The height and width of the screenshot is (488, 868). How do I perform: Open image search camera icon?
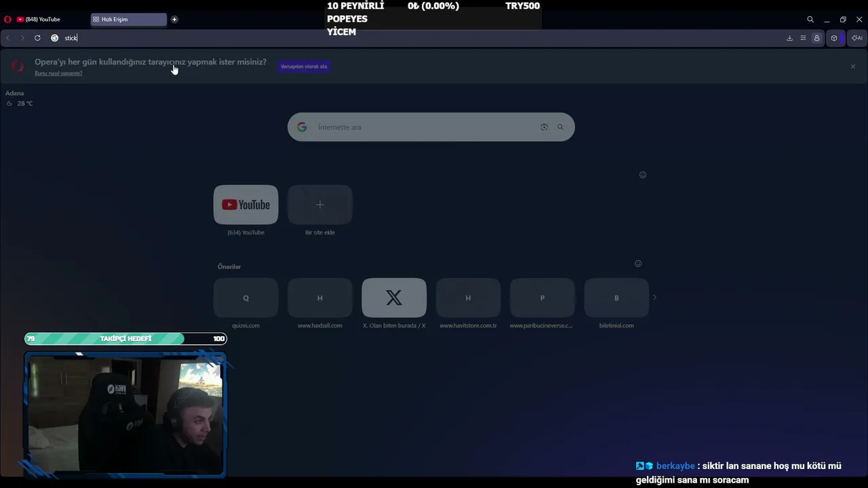coord(544,127)
